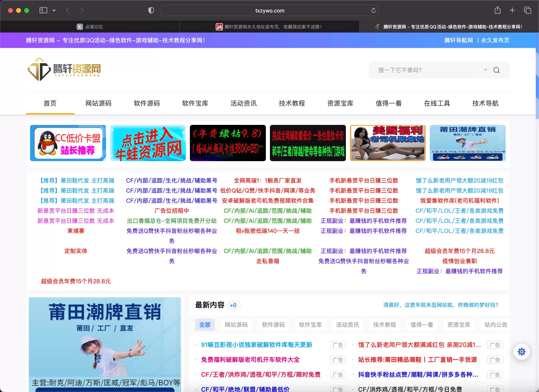Viewport: 539px width, 392px height.
Task: Open link 安卓破解版老司机免费视频软件合集
Action: point(268,201)
